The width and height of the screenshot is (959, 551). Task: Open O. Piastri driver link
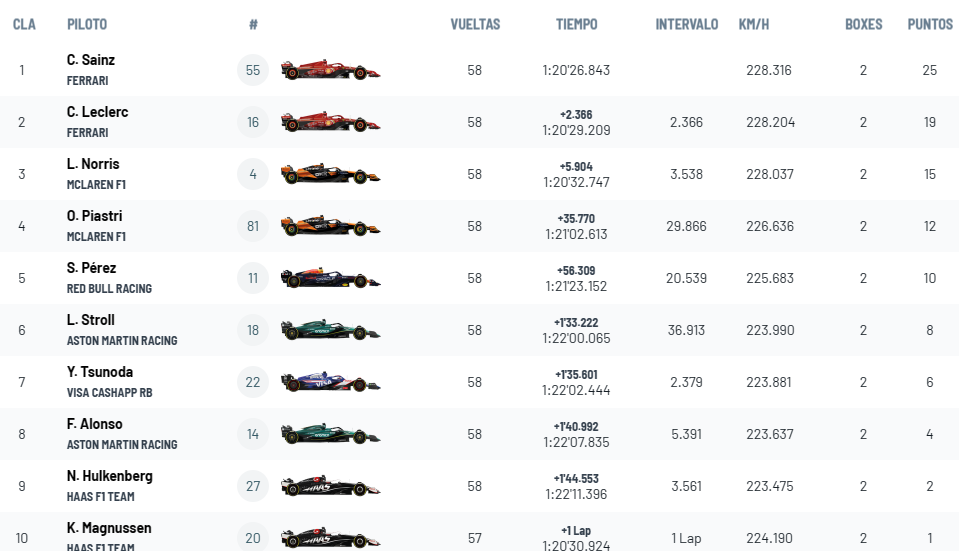point(94,216)
